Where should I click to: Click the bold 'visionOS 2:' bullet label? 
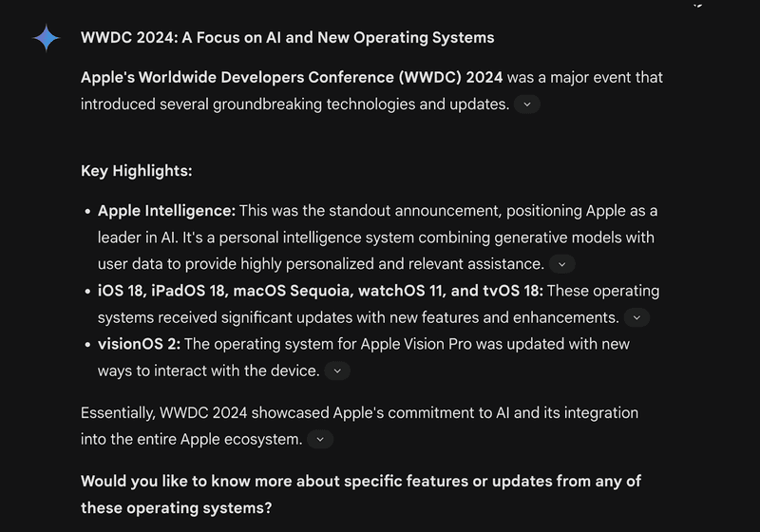coord(139,344)
